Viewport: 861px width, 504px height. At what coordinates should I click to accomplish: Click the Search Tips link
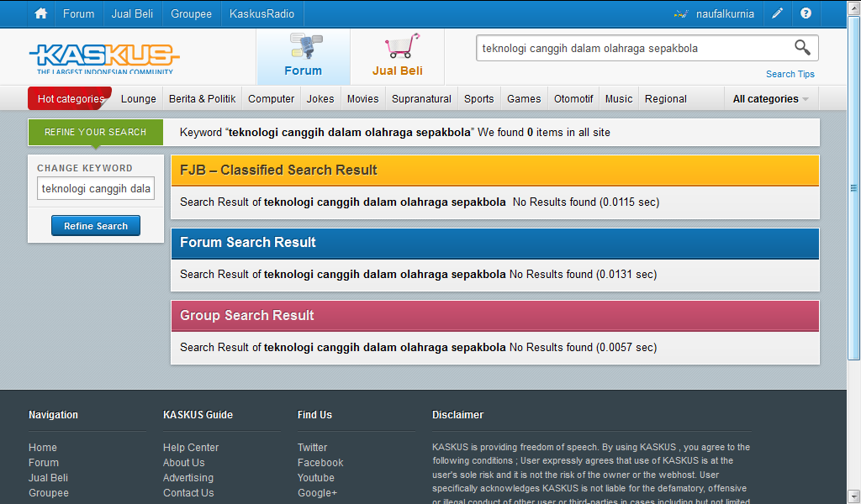pos(790,74)
